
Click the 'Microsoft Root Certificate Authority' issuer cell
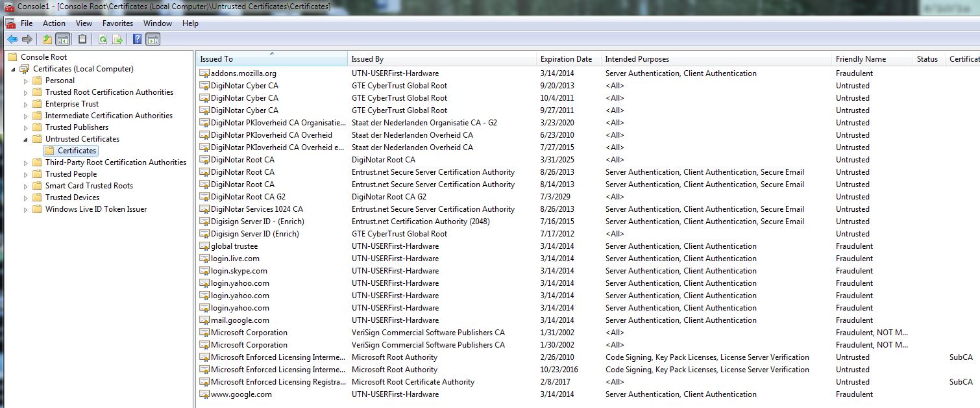click(x=413, y=382)
